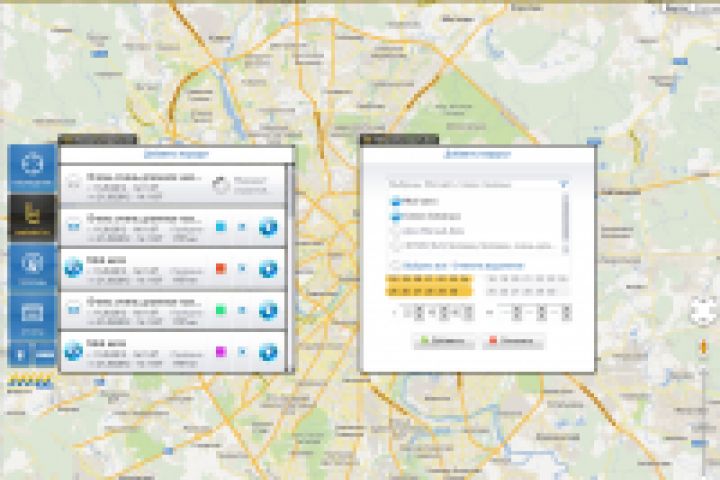
Task: Click the green-icon confirm button in dialog
Action: [x=443, y=341]
